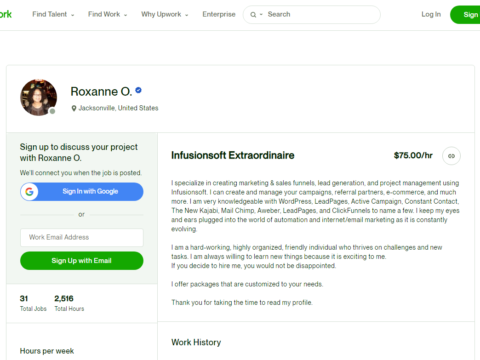
Task: Click the Hours per week heading
Action: tap(47, 351)
